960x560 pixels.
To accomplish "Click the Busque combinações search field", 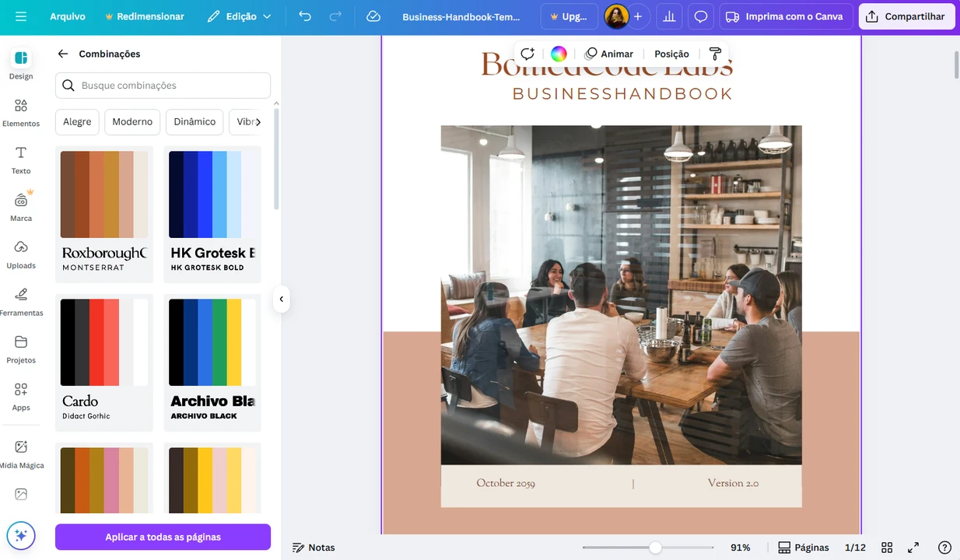I will click(163, 86).
